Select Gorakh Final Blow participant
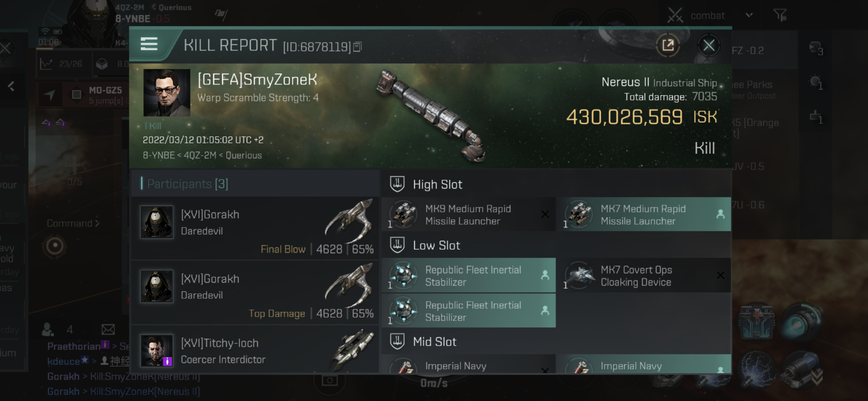868x401 pixels. point(255,228)
